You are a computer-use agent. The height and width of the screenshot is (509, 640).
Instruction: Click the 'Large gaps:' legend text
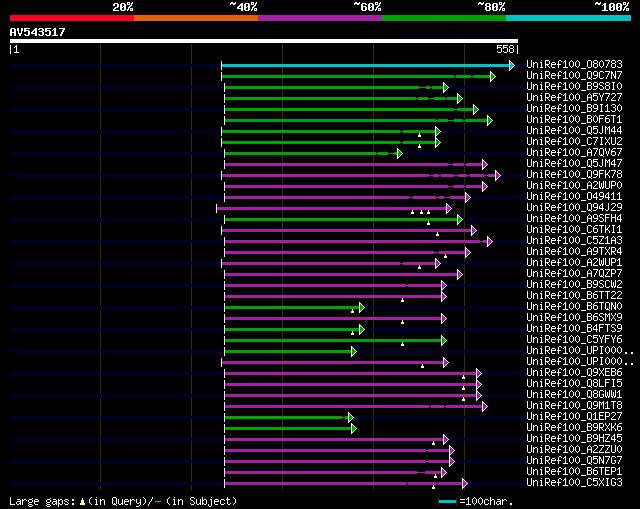pos(42,501)
